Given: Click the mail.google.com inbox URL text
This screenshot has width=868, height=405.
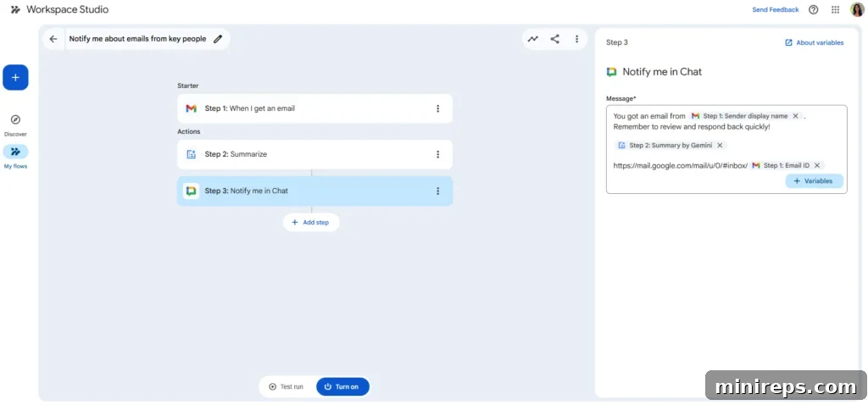Looking at the screenshot, I should click(681, 165).
